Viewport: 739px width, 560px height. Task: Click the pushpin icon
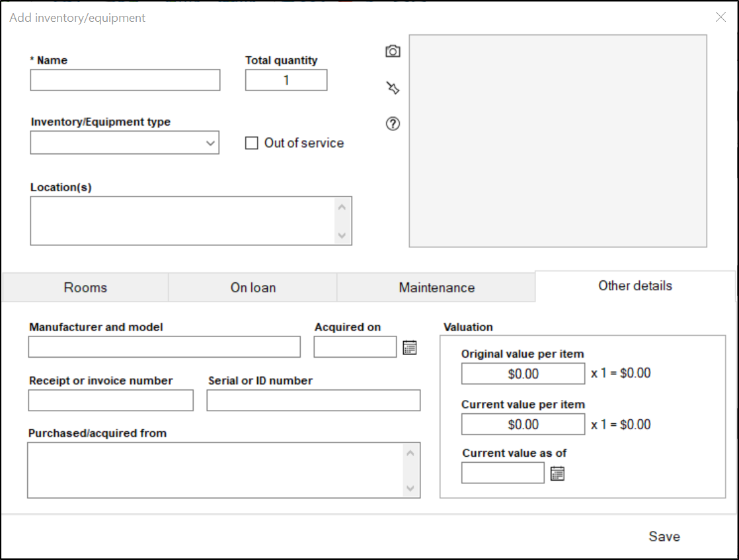(393, 88)
